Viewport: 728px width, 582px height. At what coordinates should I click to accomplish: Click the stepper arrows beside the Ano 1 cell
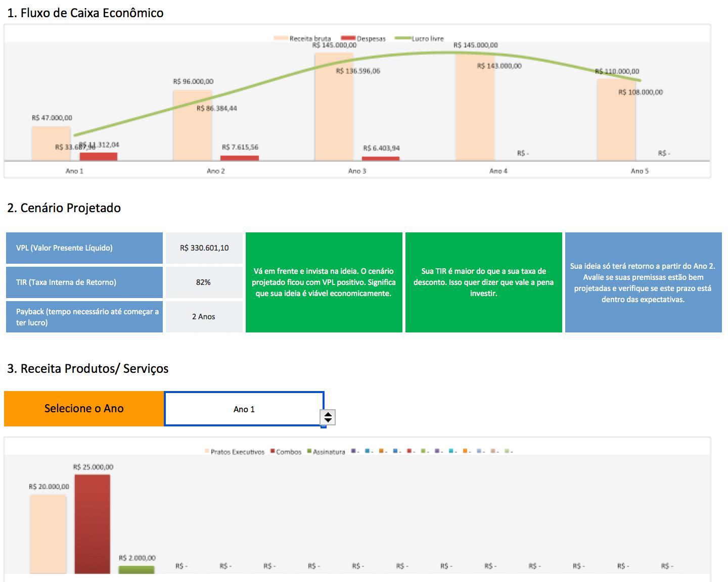[328, 417]
